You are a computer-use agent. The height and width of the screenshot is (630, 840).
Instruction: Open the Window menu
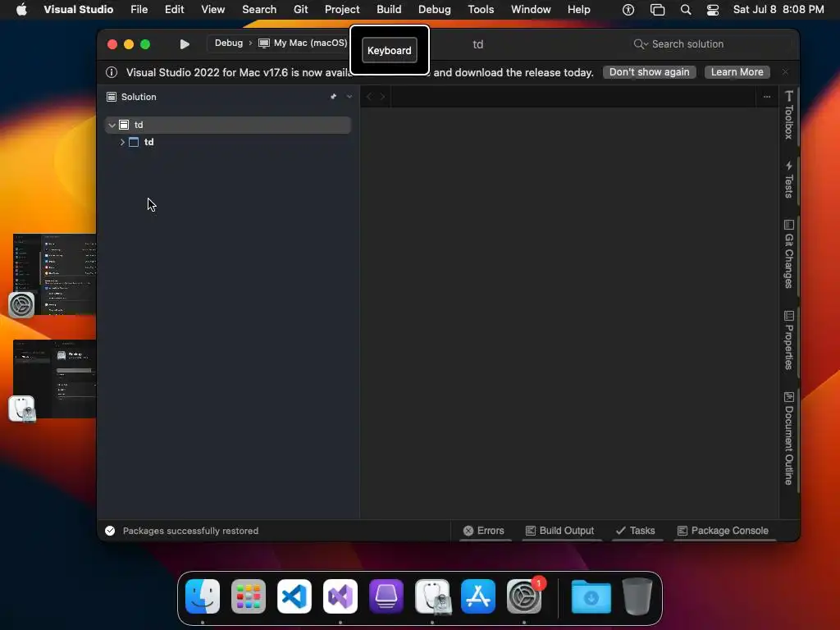pos(531,10)
